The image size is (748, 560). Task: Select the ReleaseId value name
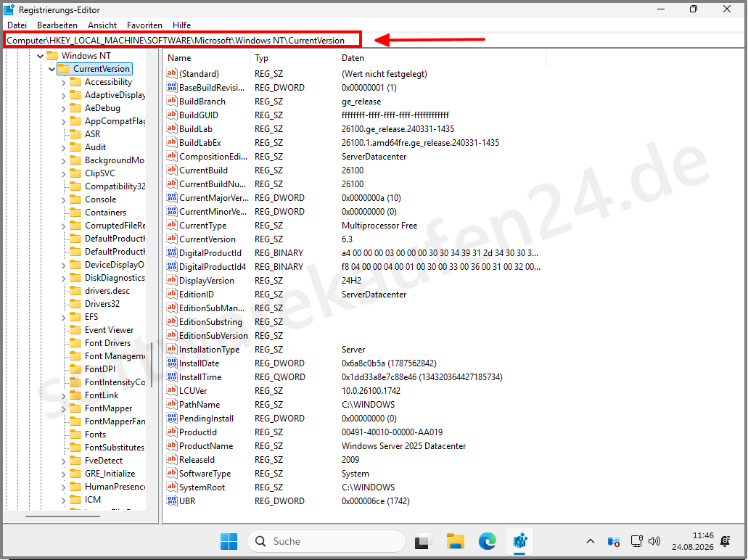tap(197, 460)
